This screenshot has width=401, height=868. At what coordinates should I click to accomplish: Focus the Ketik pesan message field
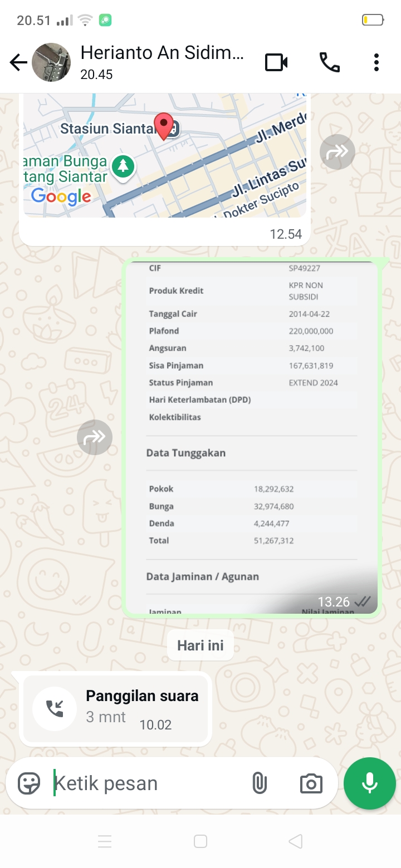[145, 783]
